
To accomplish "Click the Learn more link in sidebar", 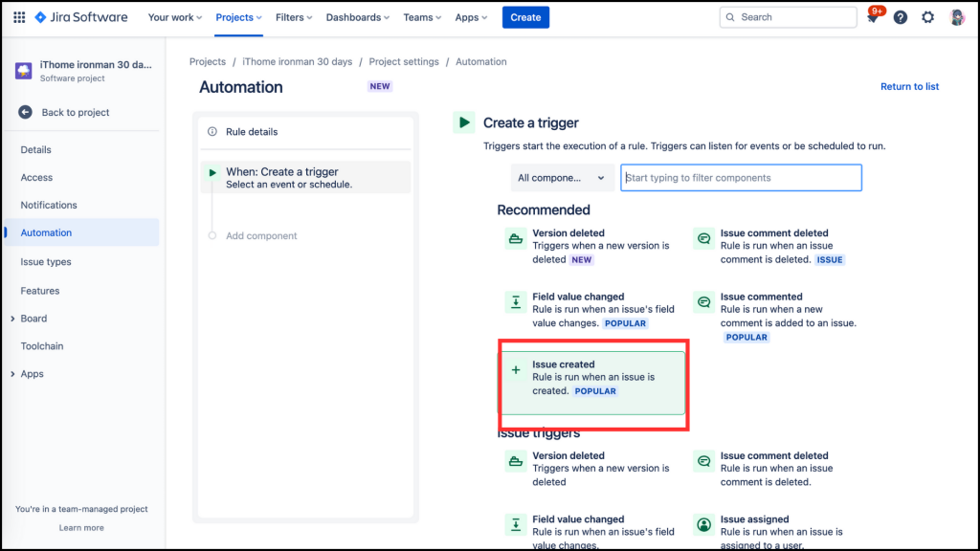I will pyautogui.click(x=81, y=528).
